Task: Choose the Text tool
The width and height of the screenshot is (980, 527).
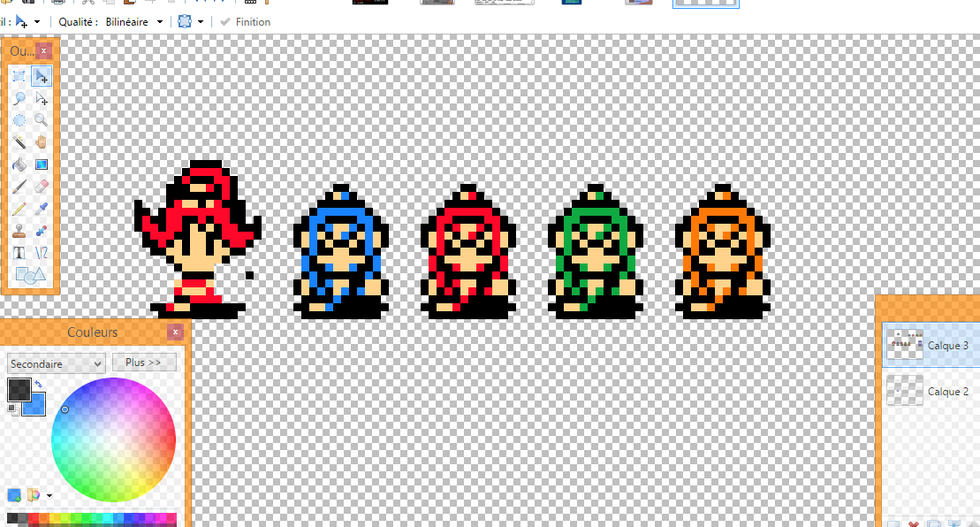Action: 19,253
